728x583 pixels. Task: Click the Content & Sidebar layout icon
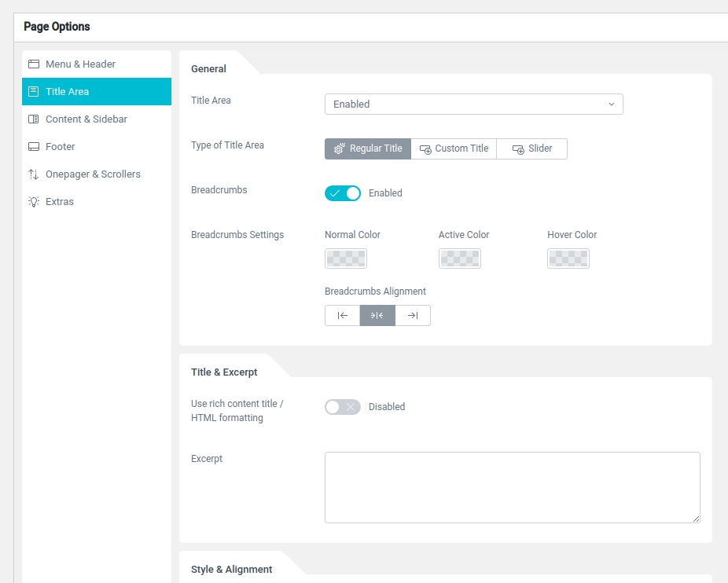point(34,119)
